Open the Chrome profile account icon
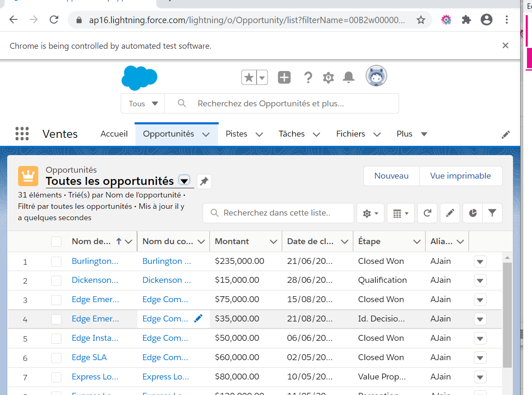Image resolution: width=532 pixels, height=395 pixels. tap(487, 20)
